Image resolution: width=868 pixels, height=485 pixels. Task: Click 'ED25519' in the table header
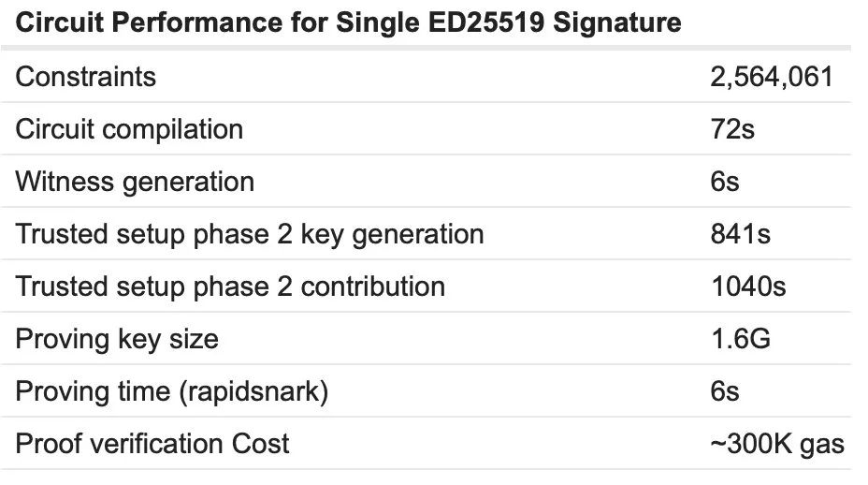[x=486, y=23]
